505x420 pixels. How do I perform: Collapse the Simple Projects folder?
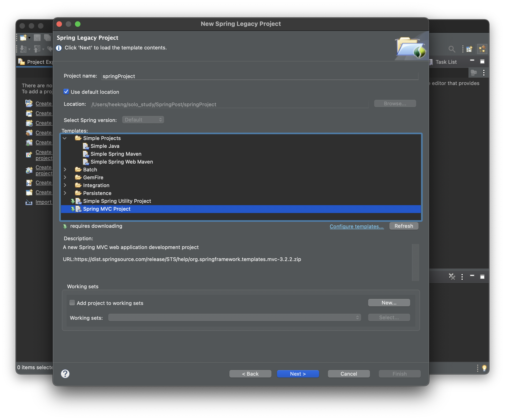coord(65,138)
